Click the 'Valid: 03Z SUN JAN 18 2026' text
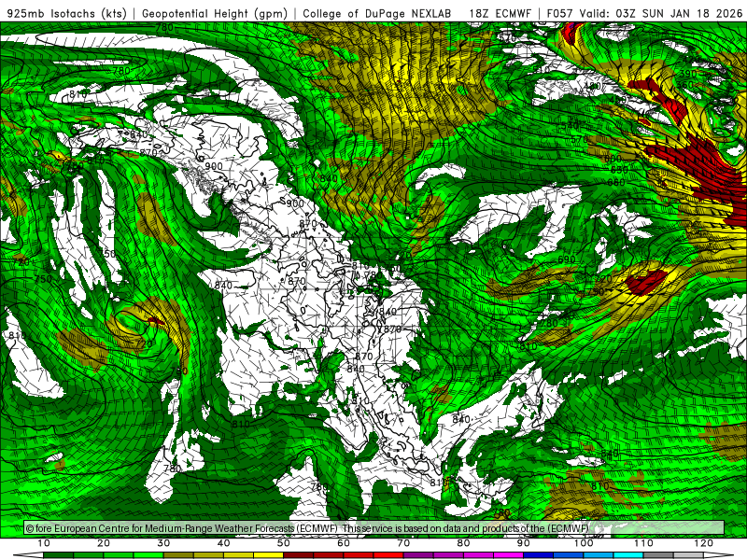The height and width of the screenshot is (560, 747). tap(661, 13)
